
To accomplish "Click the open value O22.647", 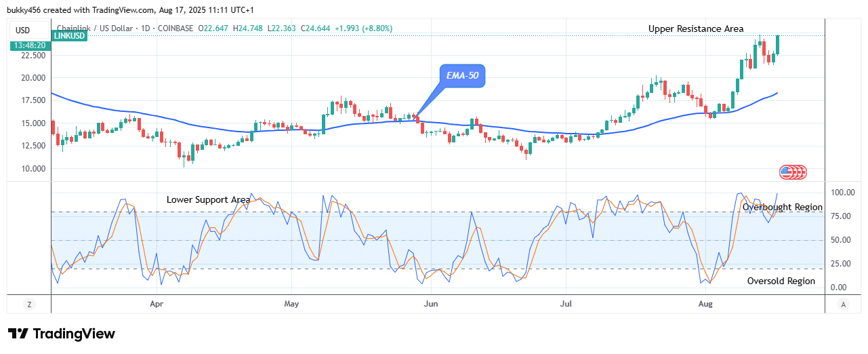I will coord(213,28).
